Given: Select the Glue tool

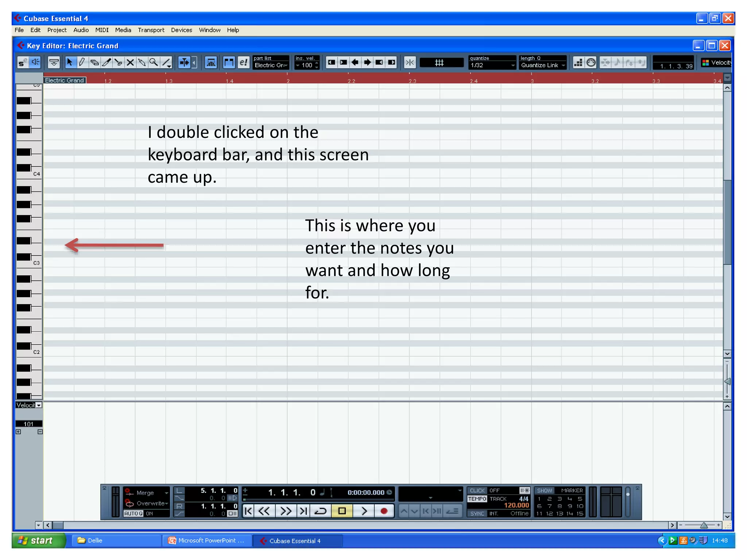Looking at the screenshot, I should point(142,62).
